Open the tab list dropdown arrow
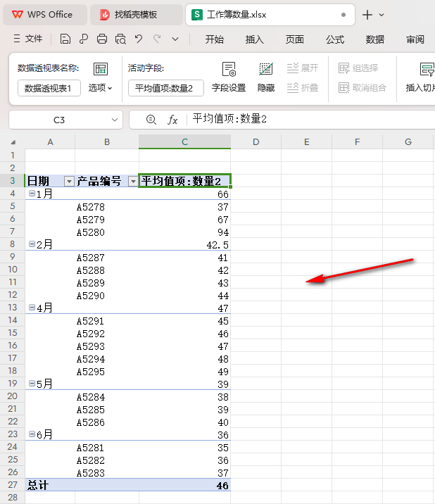435x504 pixels. pyautogui.click(x=382, y=15)
